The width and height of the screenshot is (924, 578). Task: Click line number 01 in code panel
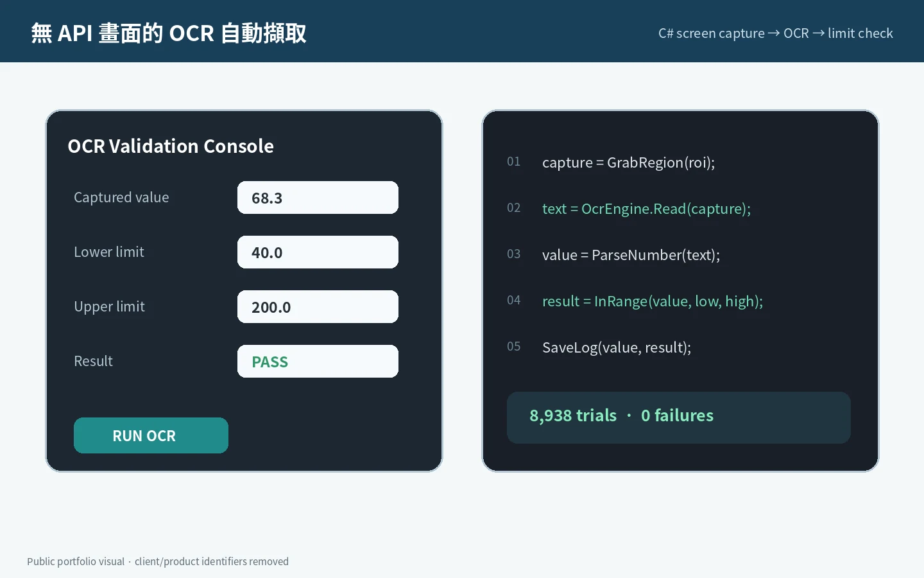(x=514, y=162)
